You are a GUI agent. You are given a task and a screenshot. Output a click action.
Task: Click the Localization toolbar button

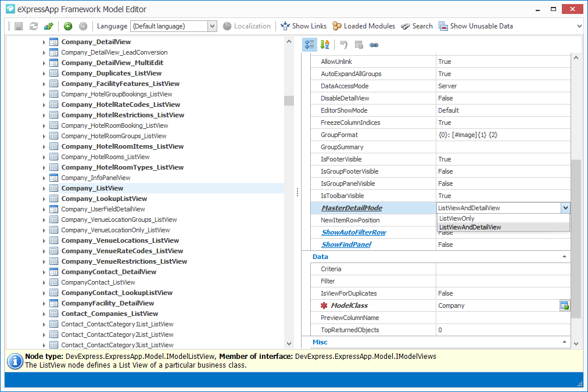tap(247, 26)
